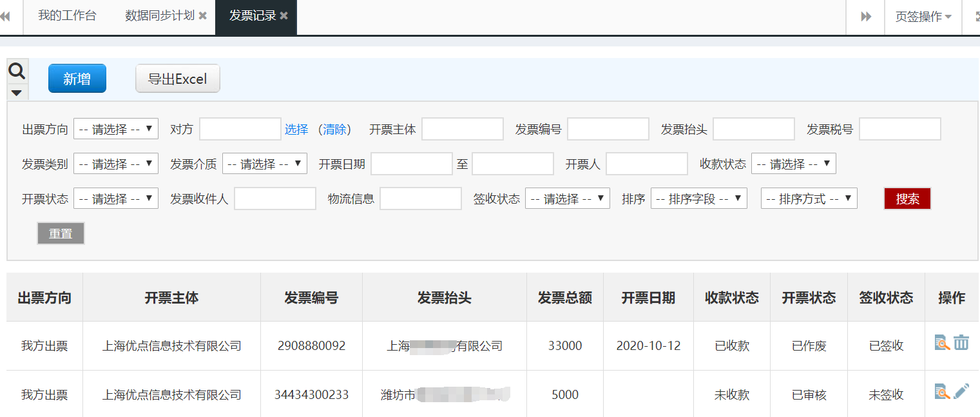Delete invoice 2908880092 with trash icon
The height and width of the screenshot is (417, 980).
pyautogui.click(x=961, y=342)
